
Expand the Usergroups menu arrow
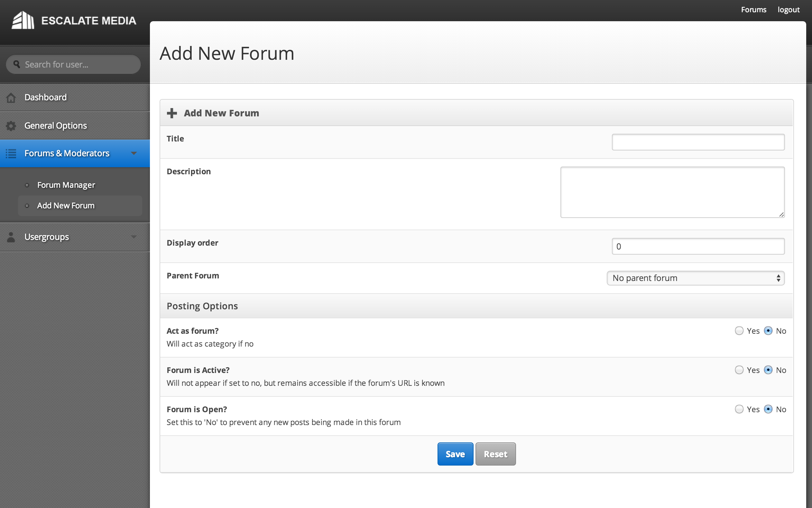click(x=134, y=237)
